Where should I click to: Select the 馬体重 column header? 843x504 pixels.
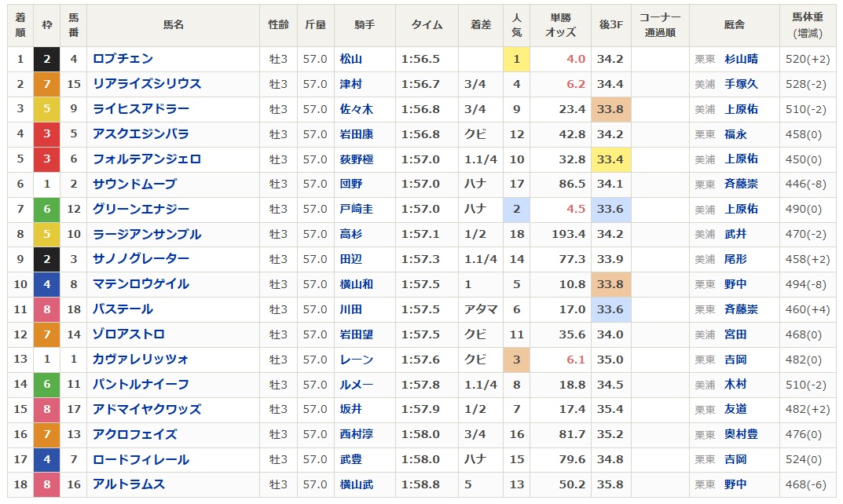[x=808, y=25]
